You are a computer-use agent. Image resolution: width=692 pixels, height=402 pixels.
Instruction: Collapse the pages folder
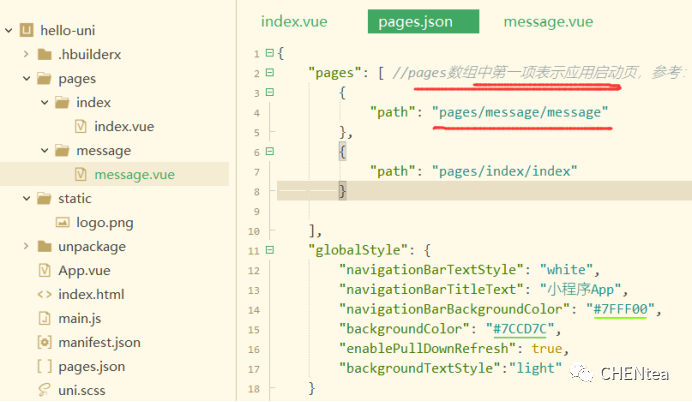pyautogui.click(x=26, y=78)
